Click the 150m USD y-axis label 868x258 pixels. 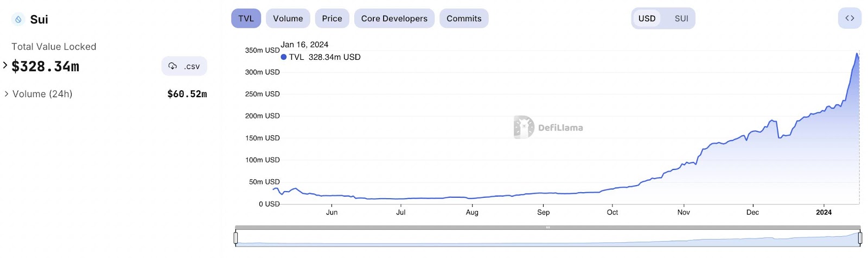pyautogui.click(x=263, y=138)
